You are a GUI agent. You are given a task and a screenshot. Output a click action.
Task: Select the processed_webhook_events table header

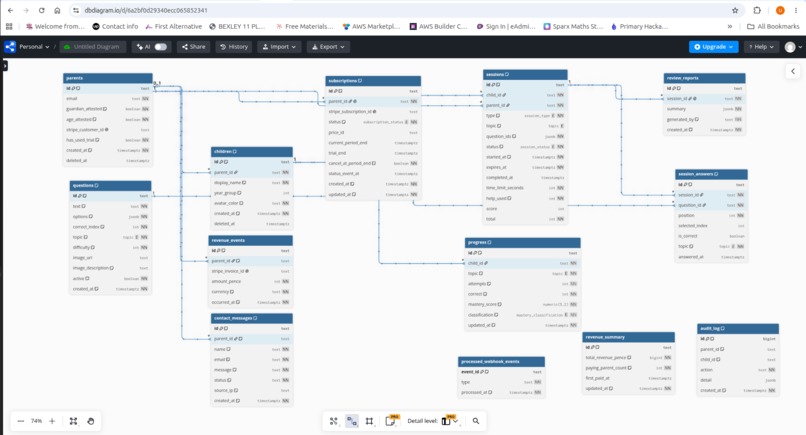point(502,361)
